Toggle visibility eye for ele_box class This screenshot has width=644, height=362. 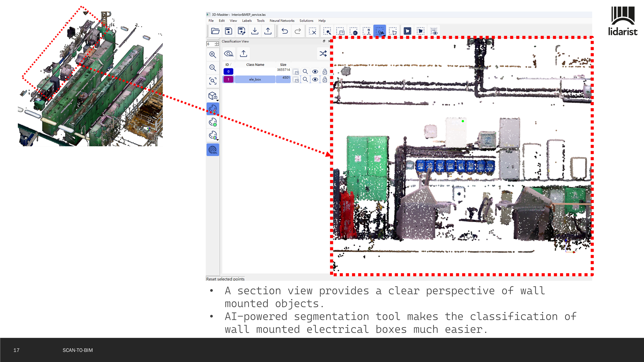coord(315,80)
